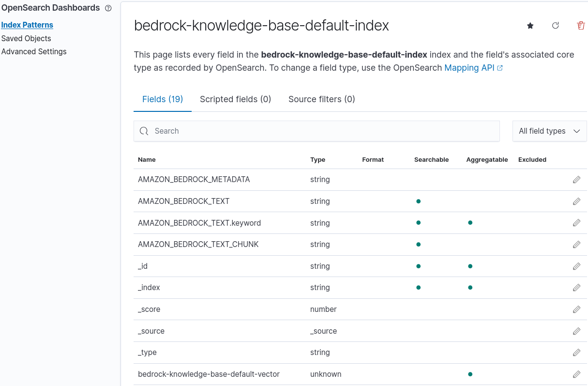This screenshot has height=386, width=588.
Task: Select the AMAZON_BEDROCK_METADATA field name
Action: (x=194, y=180)
